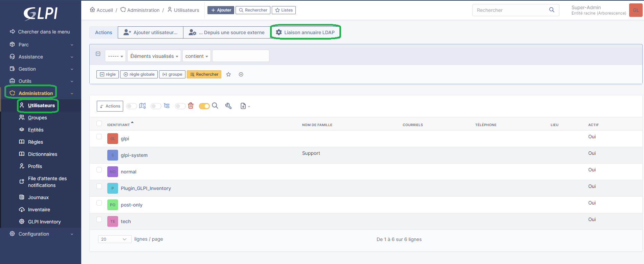644x264 pixels.
Task: Click the magnifier icon in list toolbar
Action: (x=215, y=106)
